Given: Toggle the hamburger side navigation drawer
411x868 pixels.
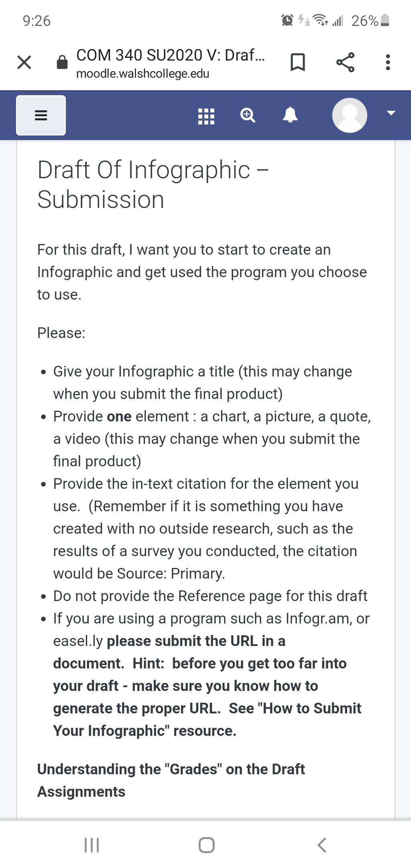Looking at the screenshot, I should click(41, 115).
